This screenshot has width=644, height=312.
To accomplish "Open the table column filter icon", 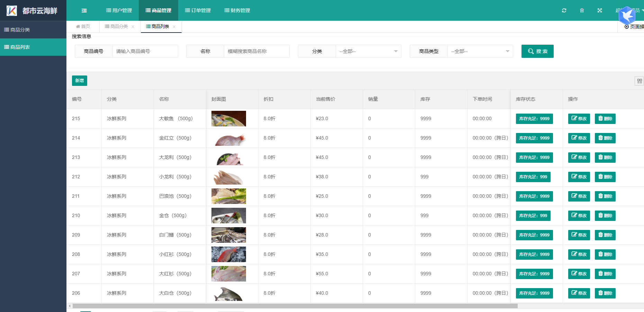I will [x=639, y=81].
